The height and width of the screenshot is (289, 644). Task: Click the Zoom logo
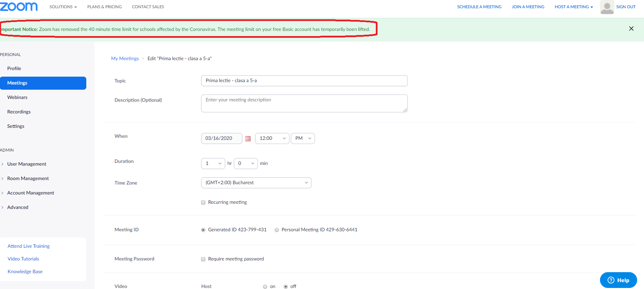pos(19,7)
